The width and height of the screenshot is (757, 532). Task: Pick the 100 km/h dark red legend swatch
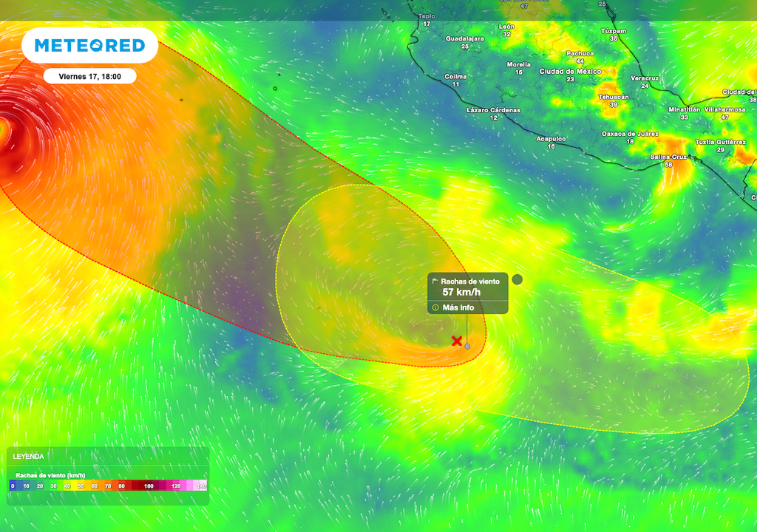pyautogui.click(x=149, y=486)
